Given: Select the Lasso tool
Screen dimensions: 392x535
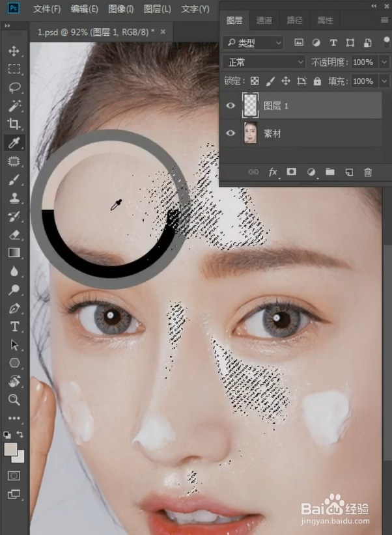Looking at the screenshot, I should [x=14, y=88].
